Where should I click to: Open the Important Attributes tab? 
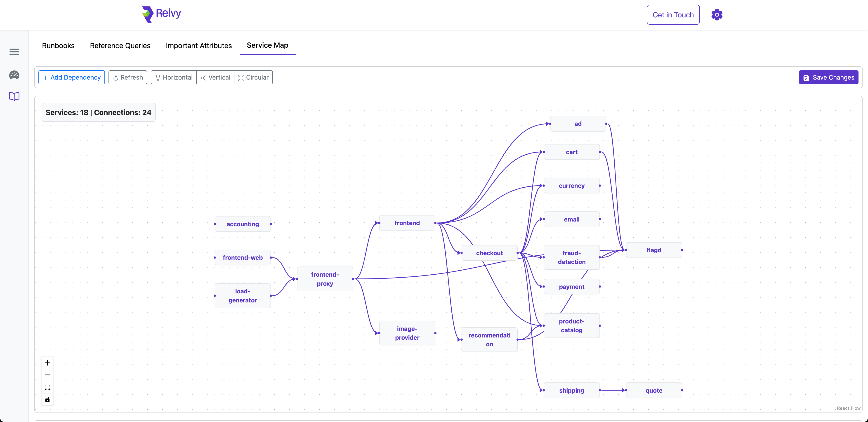(199, 45)
